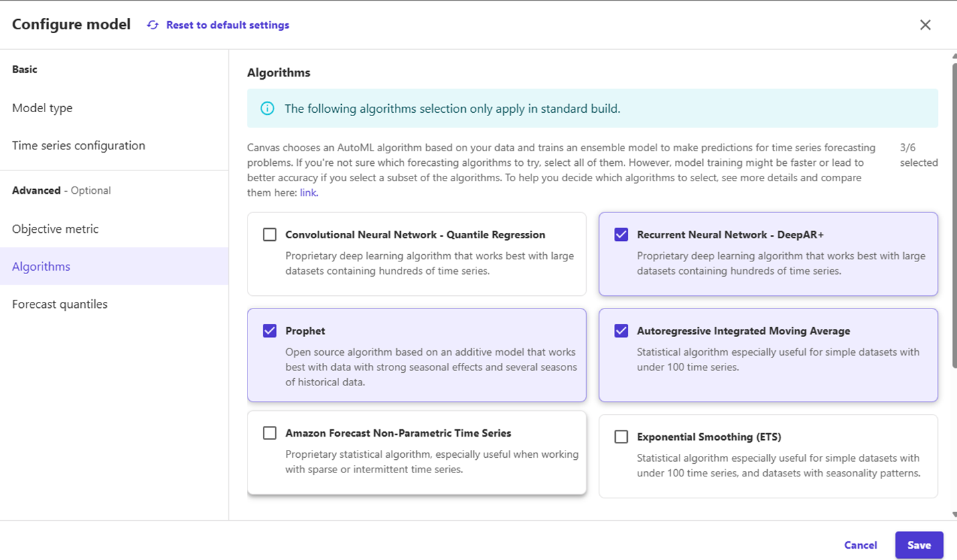Image resolution: width=957 pixels, height=560 pixels.
Task: Close the Configure model dialog
Action: pyautogui.click(x=925, y=25)
